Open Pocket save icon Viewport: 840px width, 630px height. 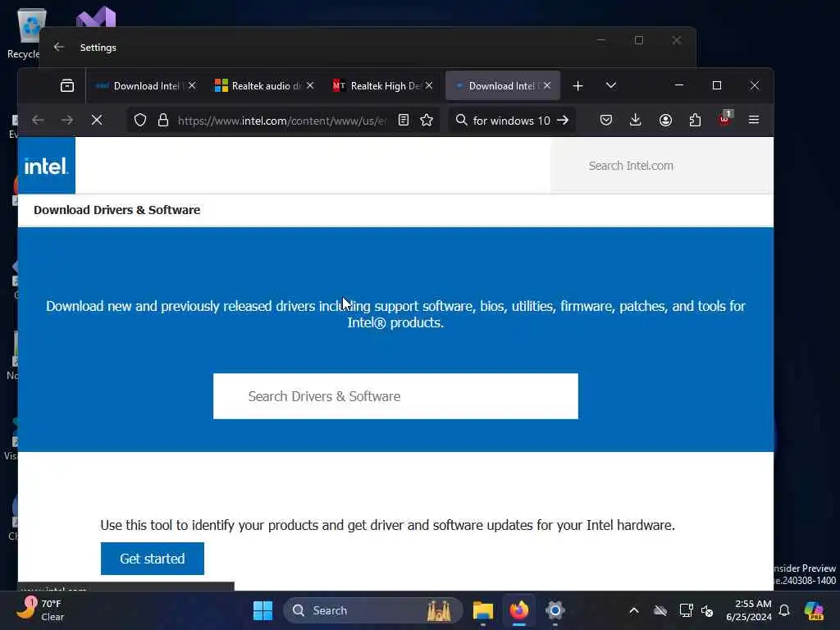coord(606,120)
